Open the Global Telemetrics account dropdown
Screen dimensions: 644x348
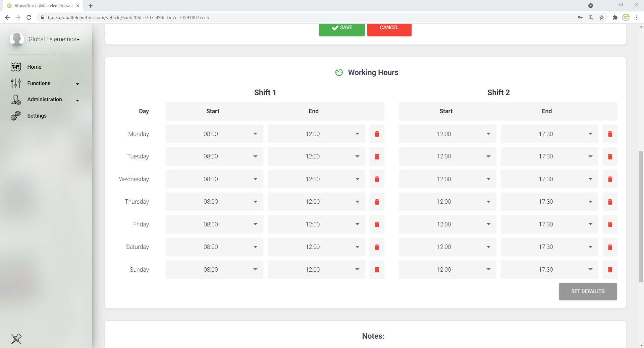(x=54, y=39)
